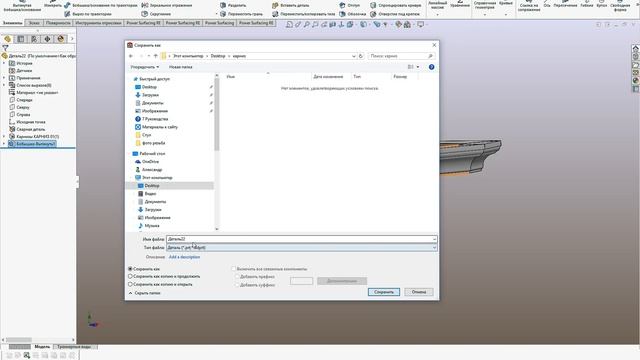The width and height of the screenshot is (640, 360).
Task: Check Включить все связанные компоненты checkbox
Action: coord(234,269)
